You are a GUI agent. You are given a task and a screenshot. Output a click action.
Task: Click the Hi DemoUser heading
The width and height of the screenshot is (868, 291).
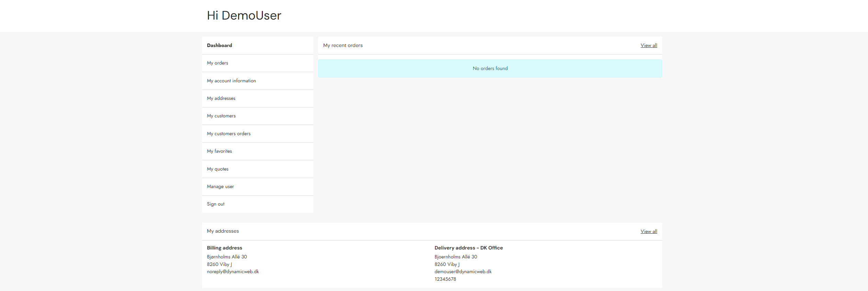click(x=244, y=15)
